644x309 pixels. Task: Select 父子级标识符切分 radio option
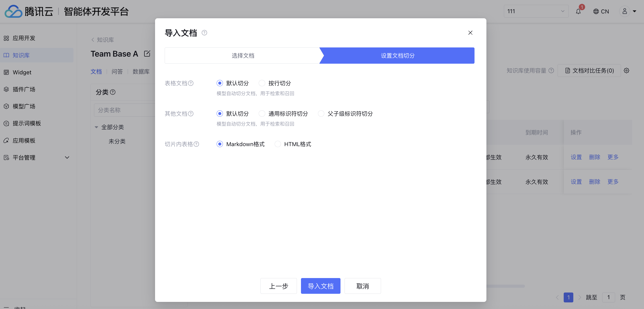click(321, 114)
